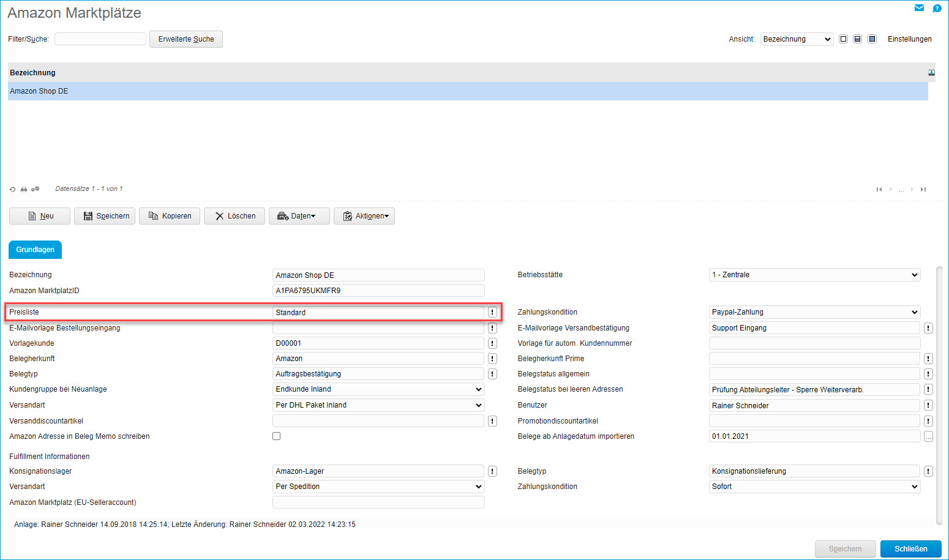Viewport: 949px width, 560px height.
Task: Click Löschen button
Action: tap(234, 216)
